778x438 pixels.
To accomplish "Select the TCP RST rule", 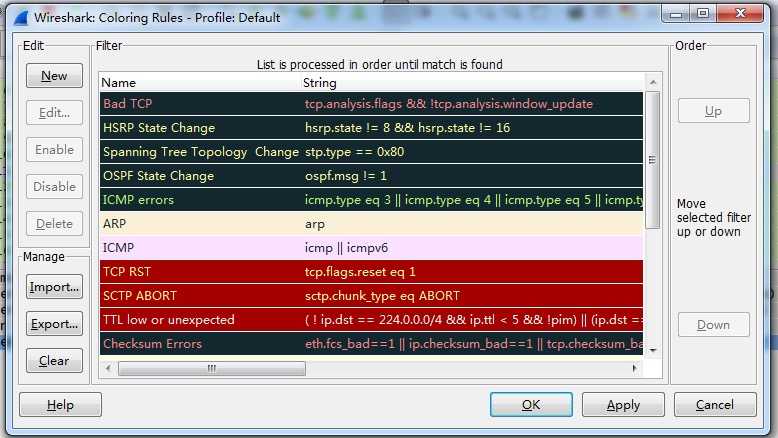I will pos(371,272).
